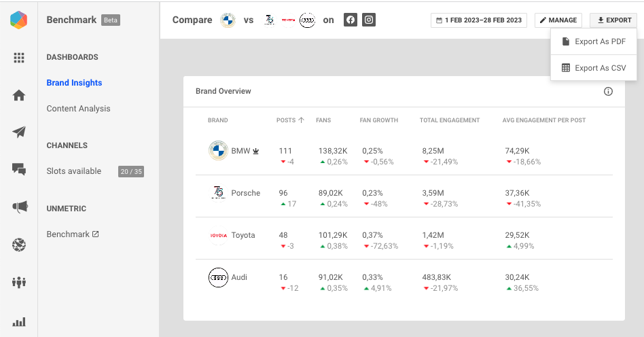Click the Manage button
Screen dimensions: 644x337
558,20
